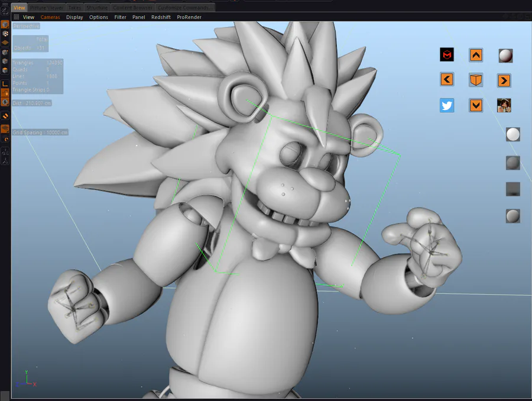Click the orange left arrow button
This screenshot has width=532, height=401.
(x=447, y=79)
